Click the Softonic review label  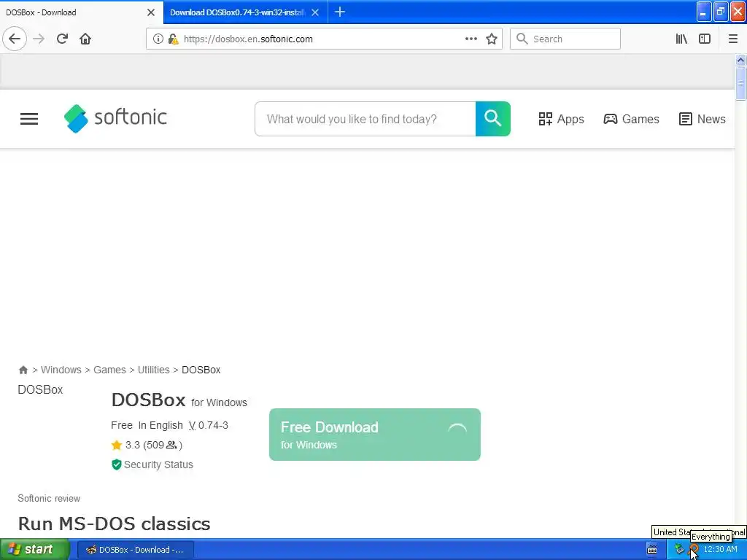pyautogui.click(x=49, y=498)
